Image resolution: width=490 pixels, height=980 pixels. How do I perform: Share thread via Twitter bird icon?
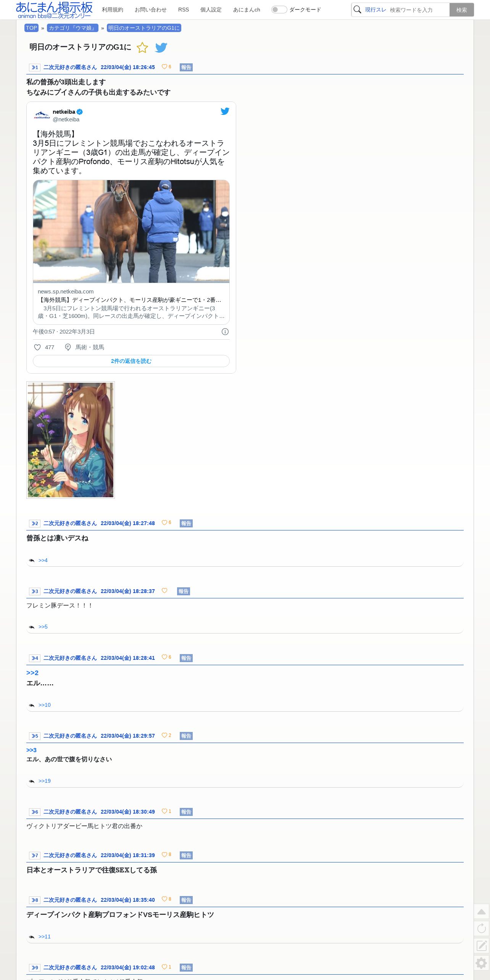pyautogui.click(x=161, y=48)
